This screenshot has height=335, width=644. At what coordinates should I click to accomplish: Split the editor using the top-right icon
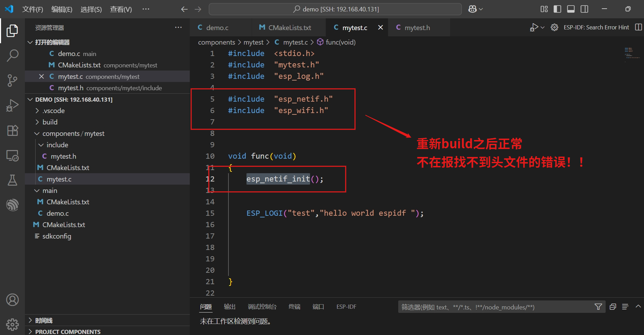click(x=638, y=27)
